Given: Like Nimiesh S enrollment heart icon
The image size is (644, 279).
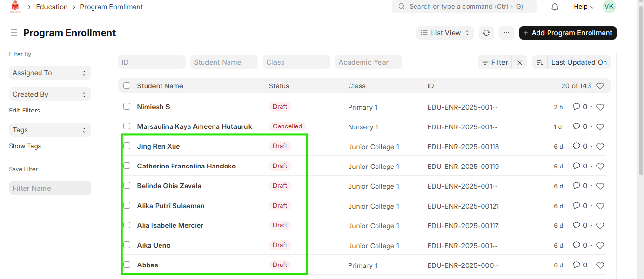Looking at the screenshot, I should coord(600,107).
